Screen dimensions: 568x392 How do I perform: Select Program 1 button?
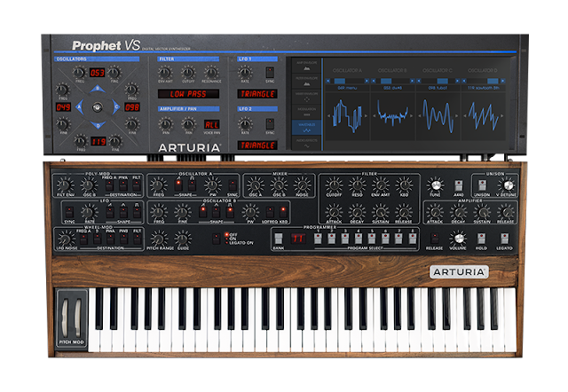[x=318, y=239]
